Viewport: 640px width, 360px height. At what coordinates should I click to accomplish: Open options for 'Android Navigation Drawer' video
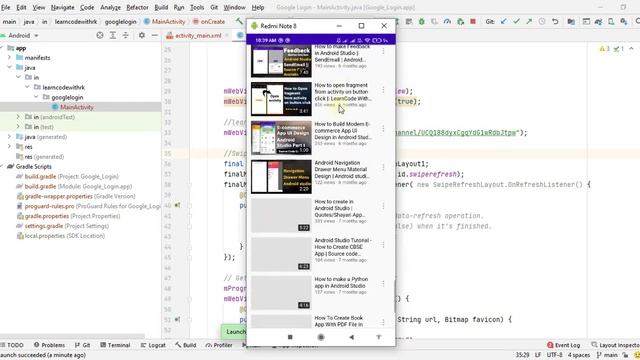point(383,167)
